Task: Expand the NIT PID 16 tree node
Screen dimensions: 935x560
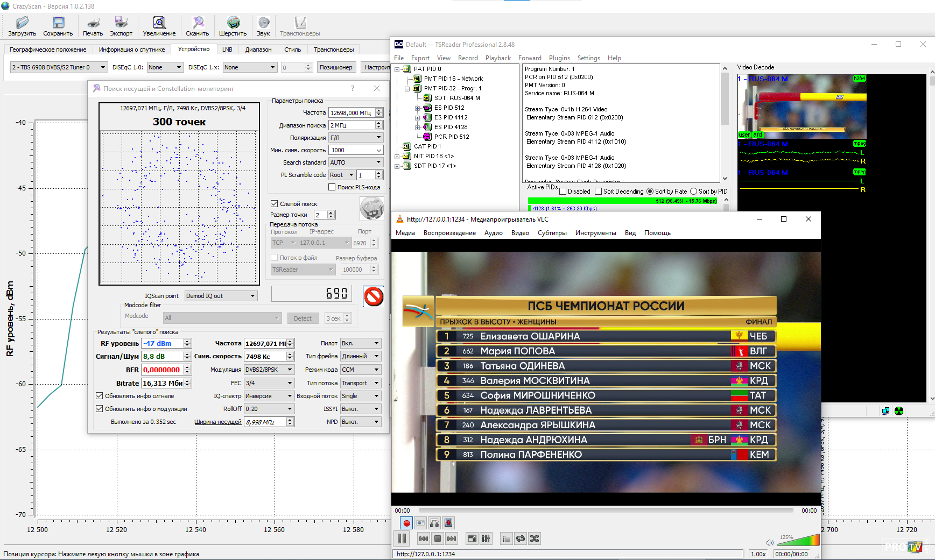Action: [x=397, y=157]
